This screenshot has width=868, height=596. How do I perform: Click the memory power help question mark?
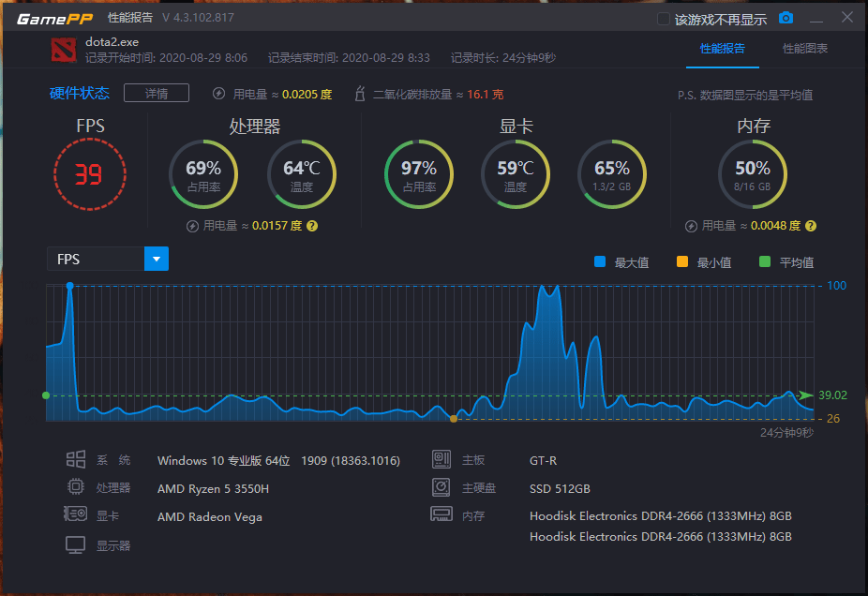[811, 226]
